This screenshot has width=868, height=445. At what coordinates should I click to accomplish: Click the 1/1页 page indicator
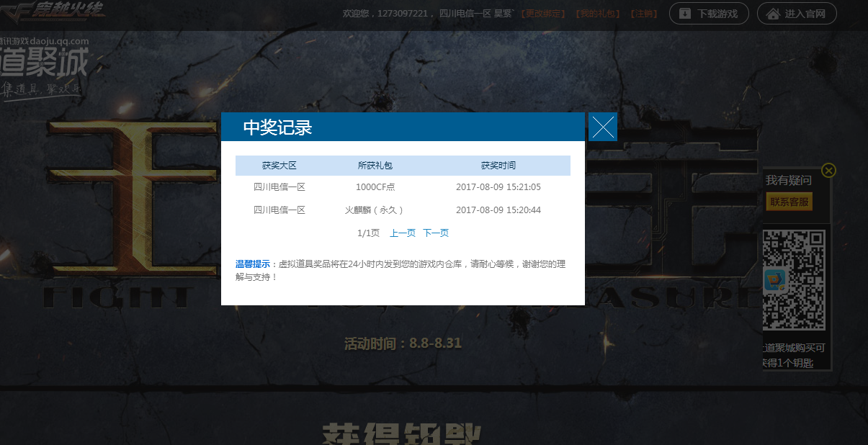368,233
